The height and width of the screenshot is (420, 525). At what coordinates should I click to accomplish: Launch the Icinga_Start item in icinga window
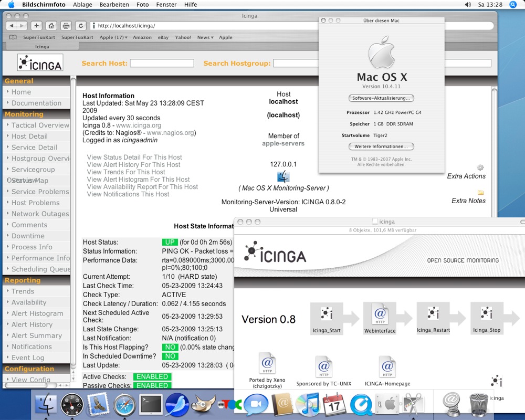pyautogui.click(x=327, y=318)
